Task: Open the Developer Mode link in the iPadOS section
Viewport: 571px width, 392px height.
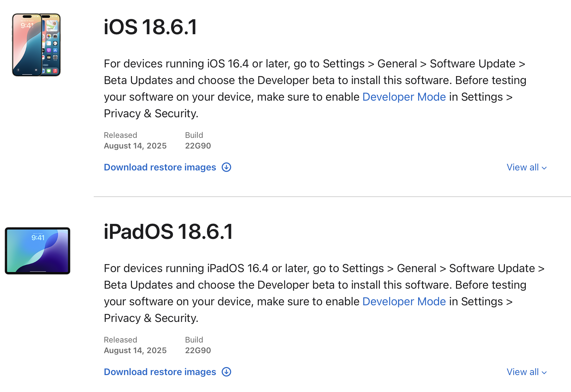Action: 404,302
